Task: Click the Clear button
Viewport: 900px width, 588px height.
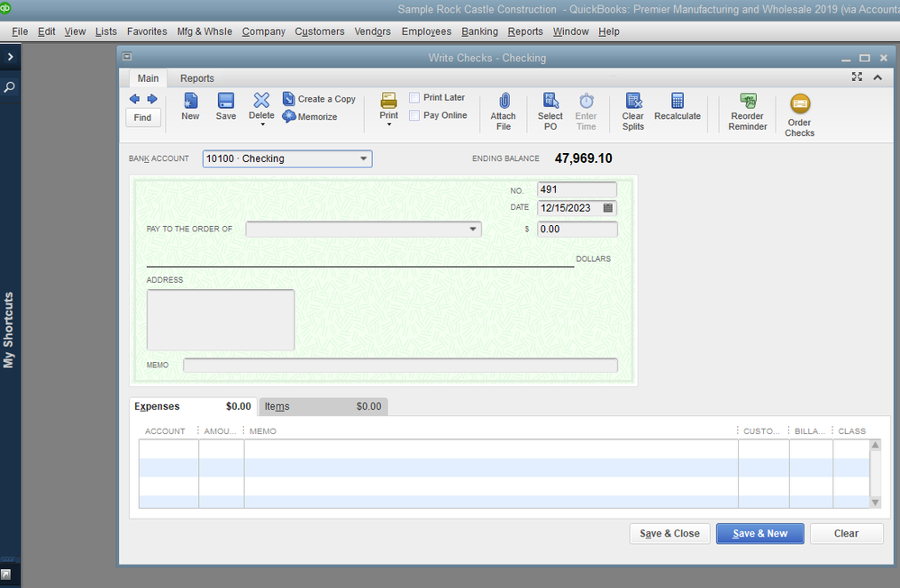Action: coord(846,533)
